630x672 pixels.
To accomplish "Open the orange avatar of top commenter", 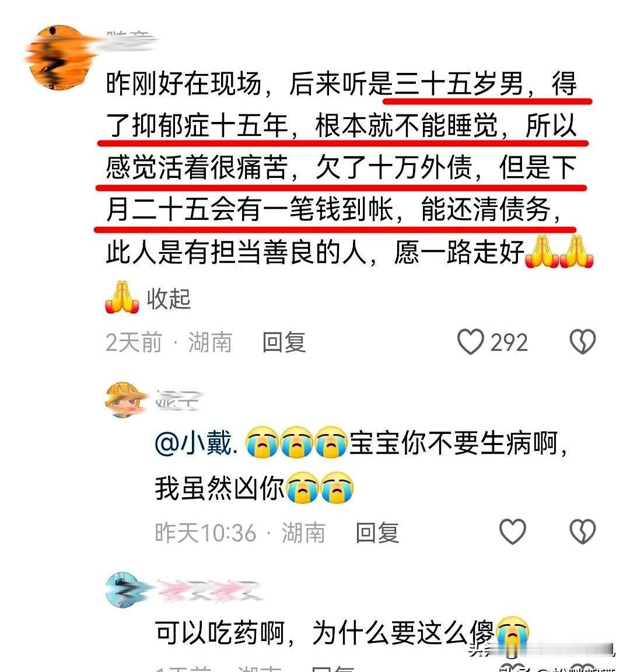I will pyautogui.click(x=59, y=57).
